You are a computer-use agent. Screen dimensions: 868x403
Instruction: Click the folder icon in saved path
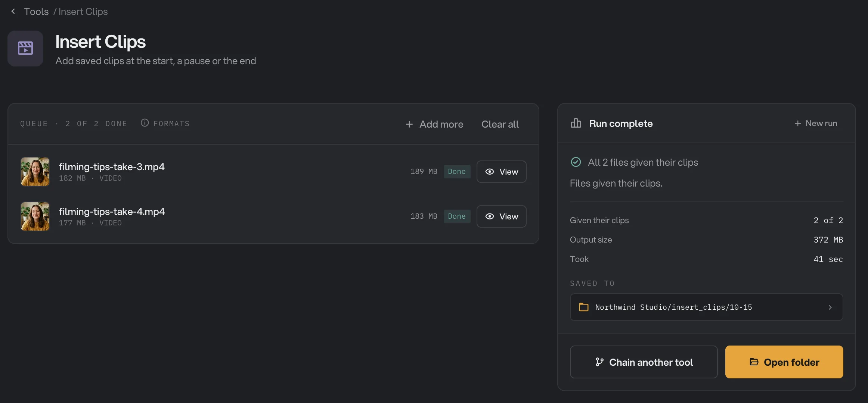[x=584, y=307]
